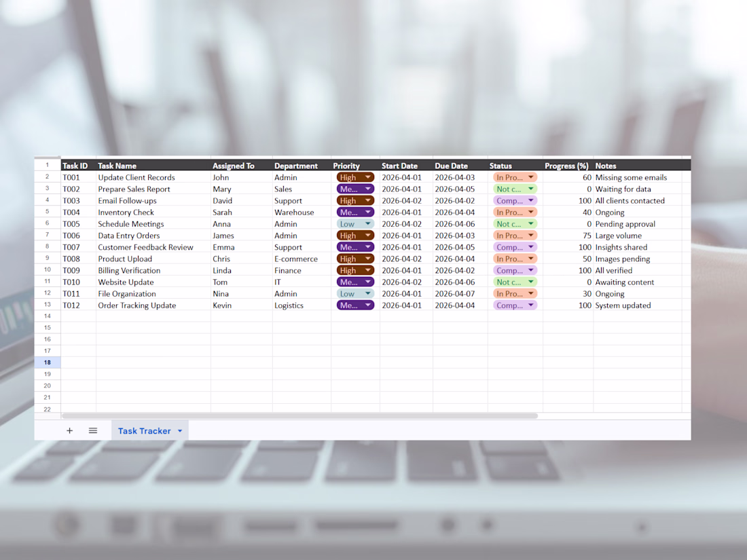Open the all sheets list icon
The height and width of the screenshot is (560, 747).
point(93,430)
